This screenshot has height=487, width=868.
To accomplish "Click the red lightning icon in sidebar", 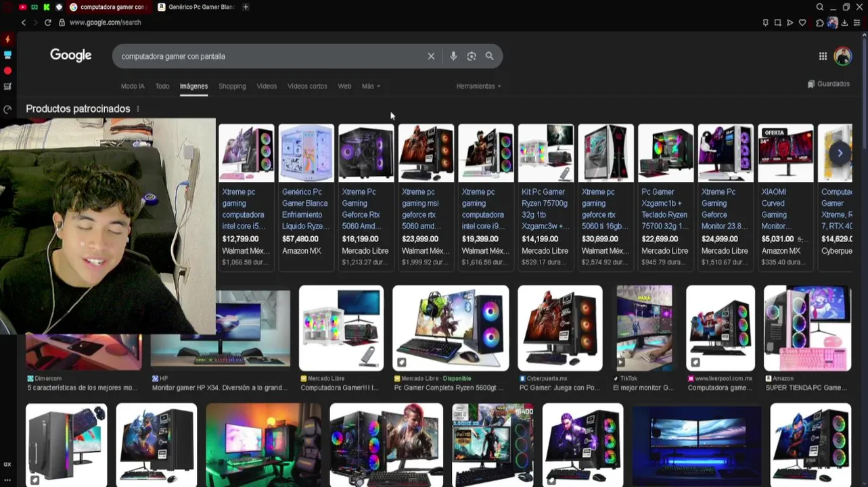I will pyautogui.click(x=7, y=40).
